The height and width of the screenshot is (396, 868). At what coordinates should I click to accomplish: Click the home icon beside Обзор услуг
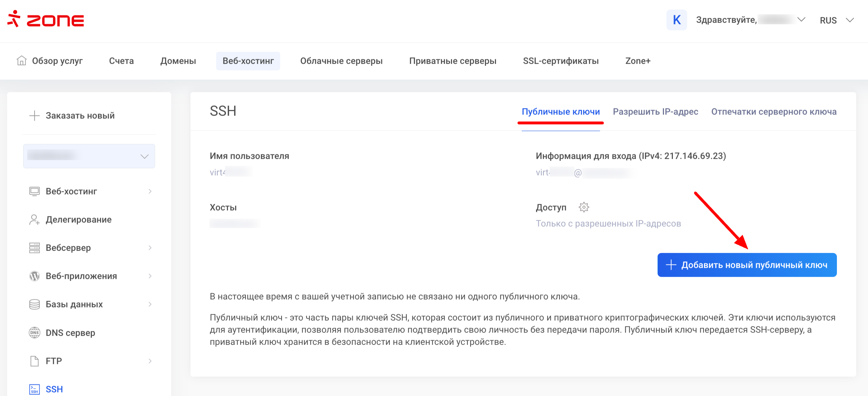click(21, 61)
